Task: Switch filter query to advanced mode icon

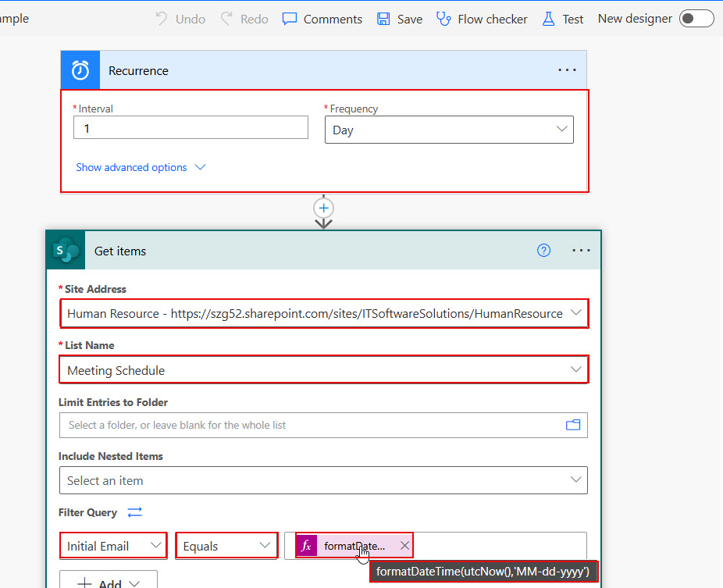Action: [x=135, y=512]
